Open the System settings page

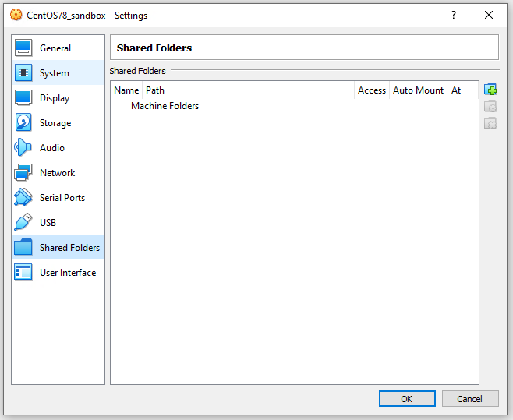point(54,73)
